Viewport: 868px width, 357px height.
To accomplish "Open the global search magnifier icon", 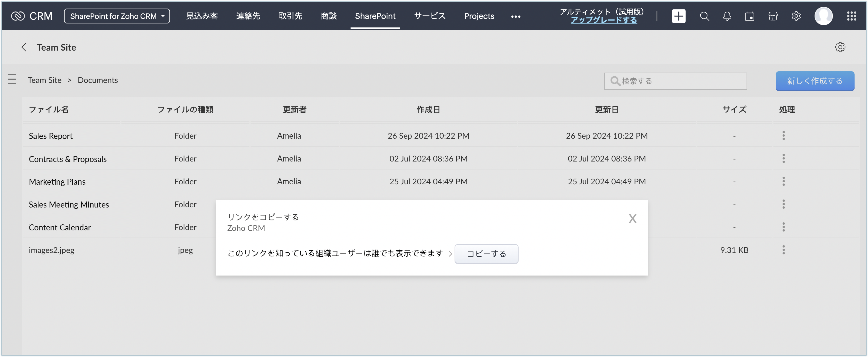I will tap(704, 16).
